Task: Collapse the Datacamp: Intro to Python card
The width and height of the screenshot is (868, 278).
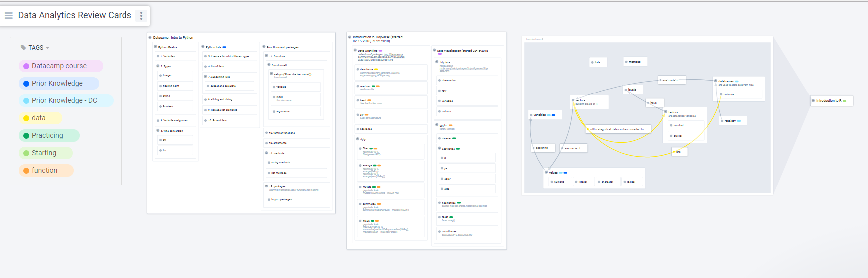Action: pyautogui.click(x=150, y=37)
